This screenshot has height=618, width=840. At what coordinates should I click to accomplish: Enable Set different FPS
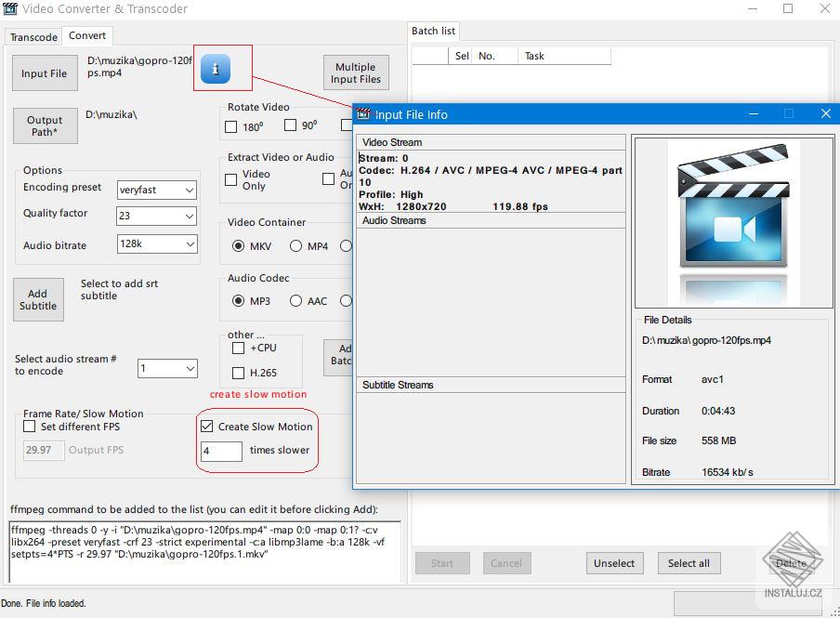point(29,427)
